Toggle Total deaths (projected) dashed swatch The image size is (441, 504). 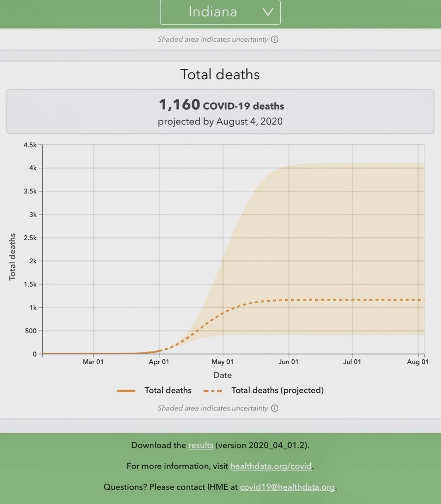[213, 391]
